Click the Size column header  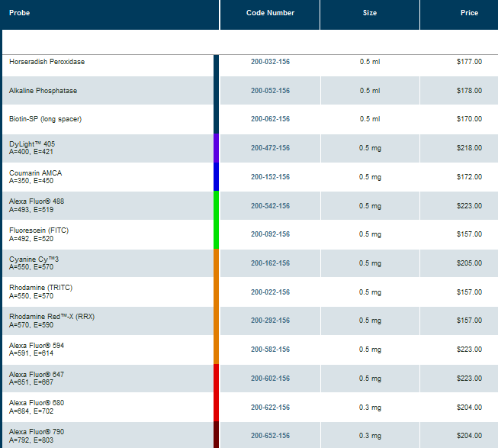pyautogui.click(x=369, y=13)
